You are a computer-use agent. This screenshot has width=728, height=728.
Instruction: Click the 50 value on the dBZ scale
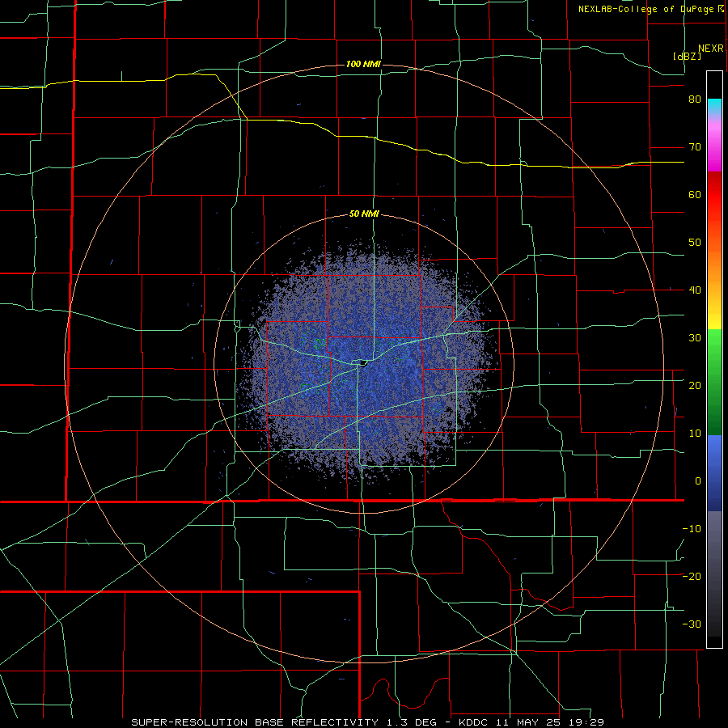[695, 243]
